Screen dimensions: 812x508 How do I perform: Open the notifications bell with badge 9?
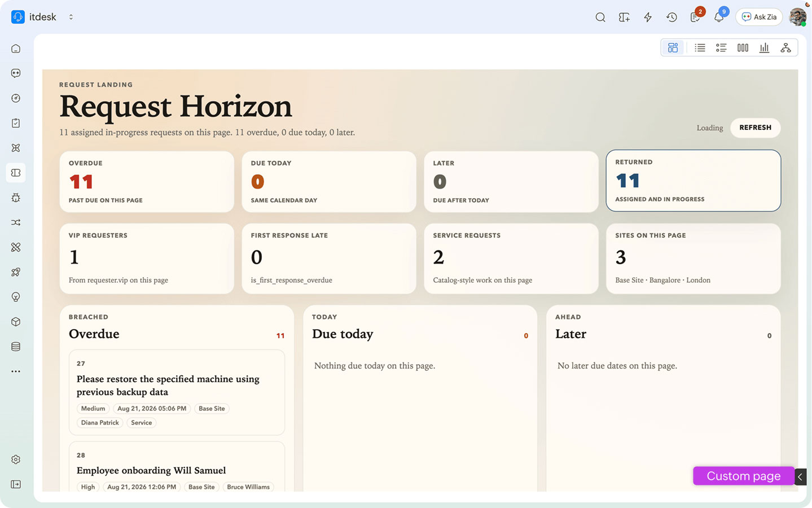point(719,16)
